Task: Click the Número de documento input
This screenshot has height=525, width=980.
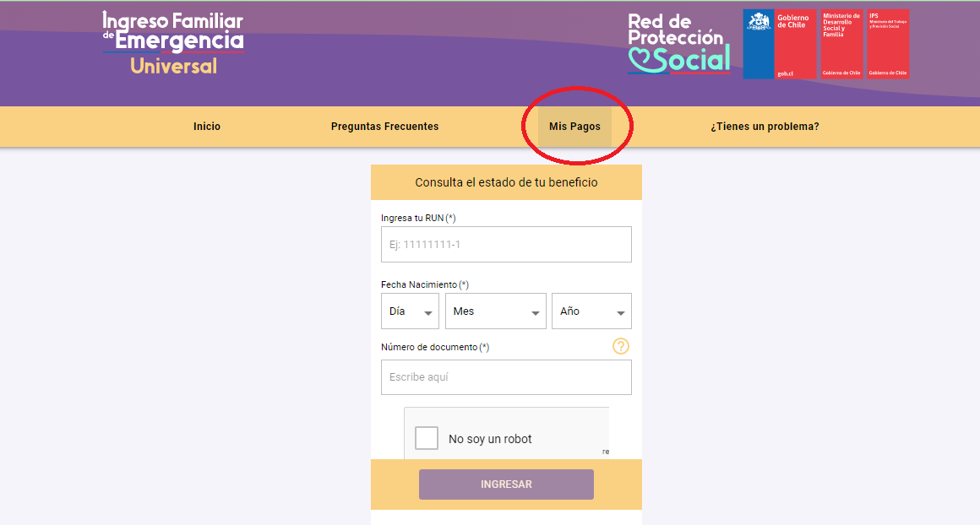Action: tap(506, 377)
